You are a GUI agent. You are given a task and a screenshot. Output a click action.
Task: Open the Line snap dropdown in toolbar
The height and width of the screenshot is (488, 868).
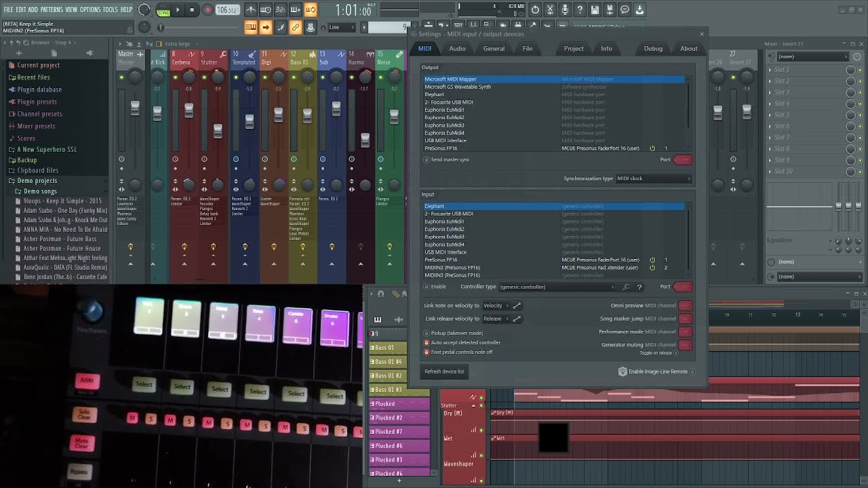[342, 28]
